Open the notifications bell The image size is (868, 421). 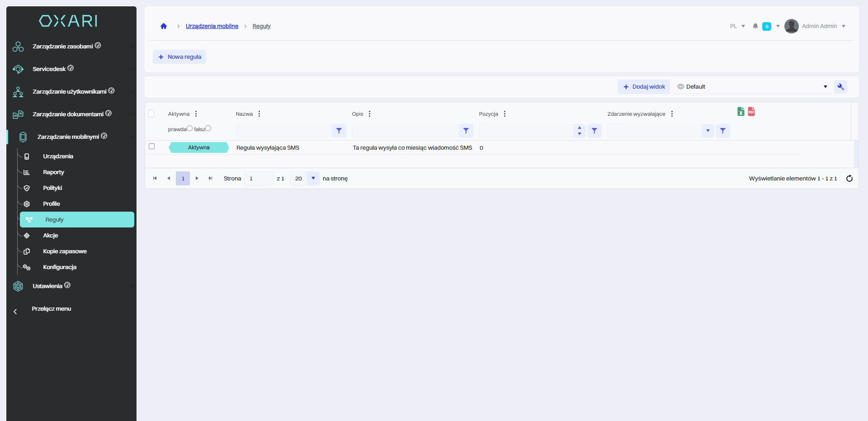pos(755,26)
